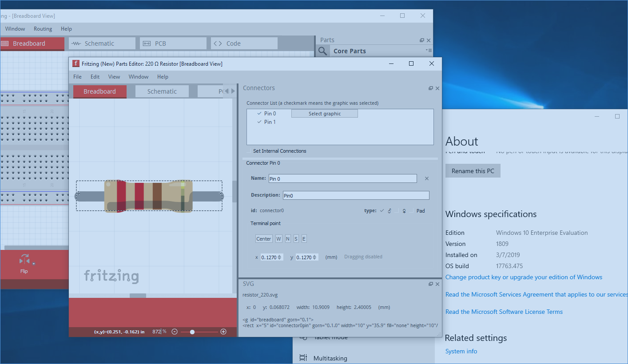
Task: Open the System info link in Settings
Action: point(461,351)
